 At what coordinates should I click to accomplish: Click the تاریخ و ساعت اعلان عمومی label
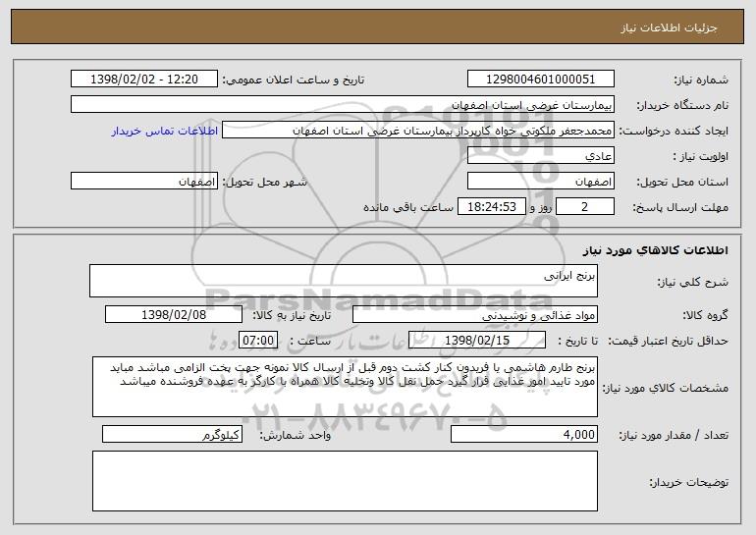click(294, 80)
